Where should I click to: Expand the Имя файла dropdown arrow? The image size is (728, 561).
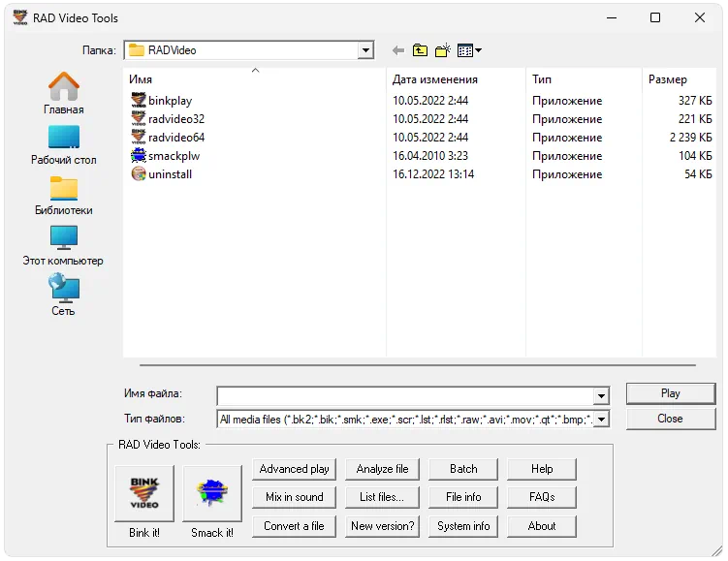click(601, 396)
